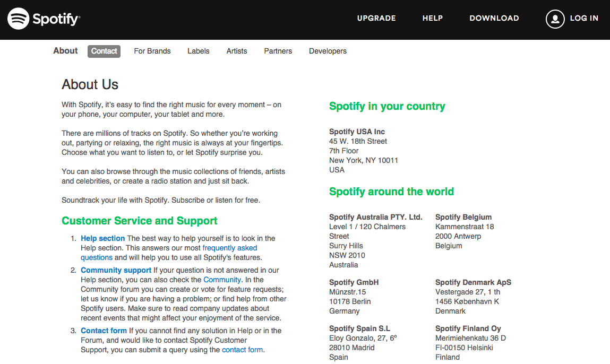Go to the DOWNLOAD page
This screenshot has width=610, height=364.
point(494,18)
